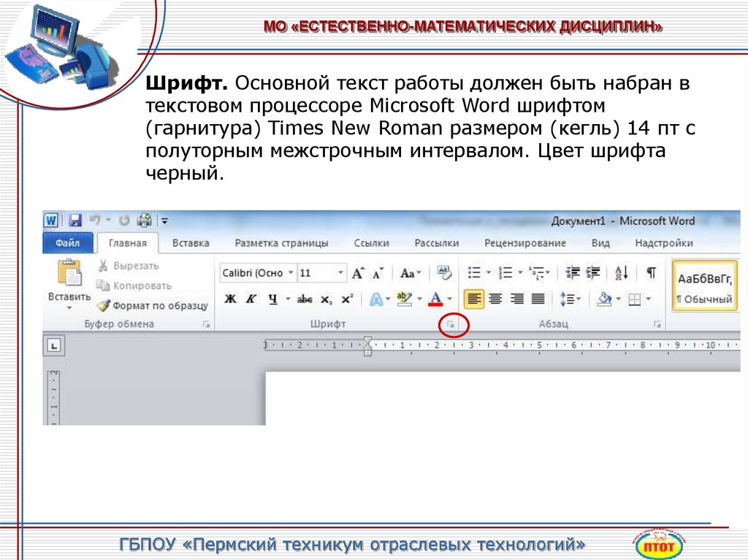Toggle superscript x² button

(347, 299)
